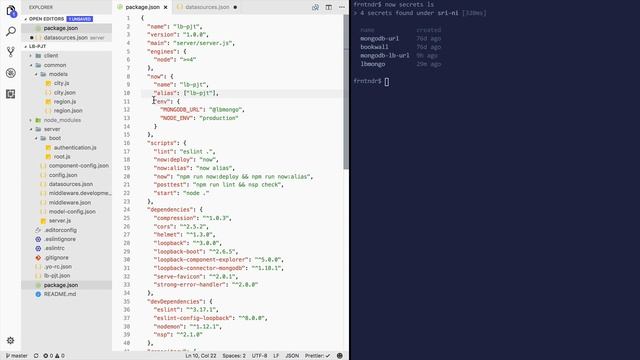640x360 pixels.
Task: Split the editor with the split icon
Action: pos(329,7)
